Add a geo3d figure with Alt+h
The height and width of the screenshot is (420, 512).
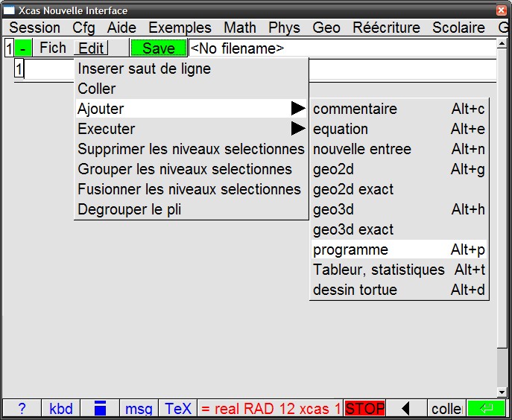399,209
